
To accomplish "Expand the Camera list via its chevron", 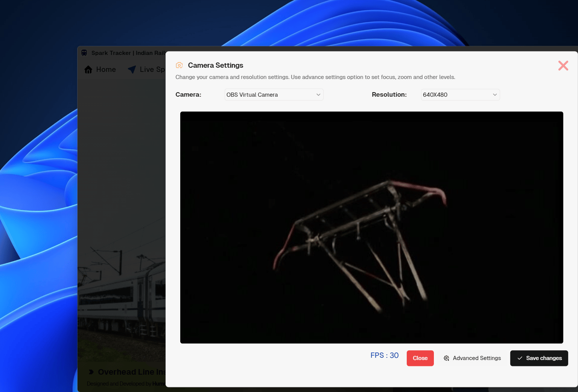I will pos(318,95).
